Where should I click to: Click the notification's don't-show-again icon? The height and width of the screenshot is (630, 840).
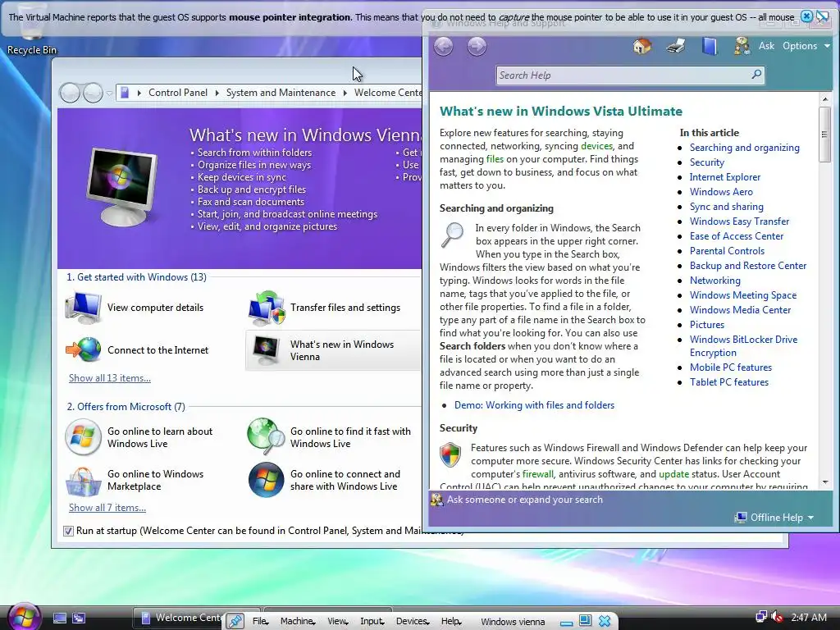[822, 16]
